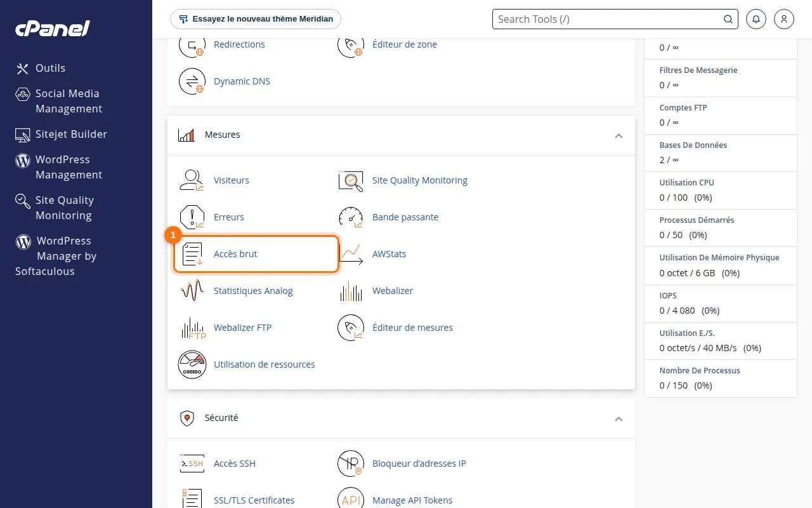
Task: Open the Site Quality Monitoring magnifier icon
Action: click(x=351, y=180)
